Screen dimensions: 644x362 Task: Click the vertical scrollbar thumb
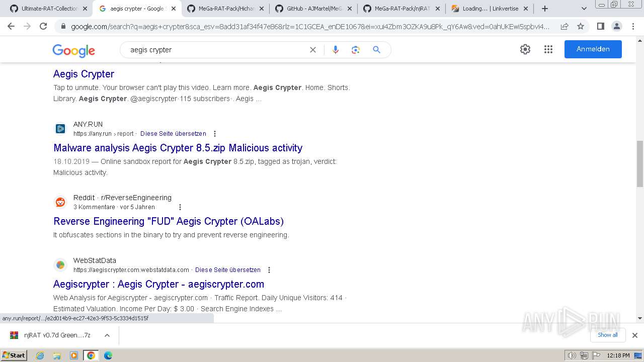[639, 163]
